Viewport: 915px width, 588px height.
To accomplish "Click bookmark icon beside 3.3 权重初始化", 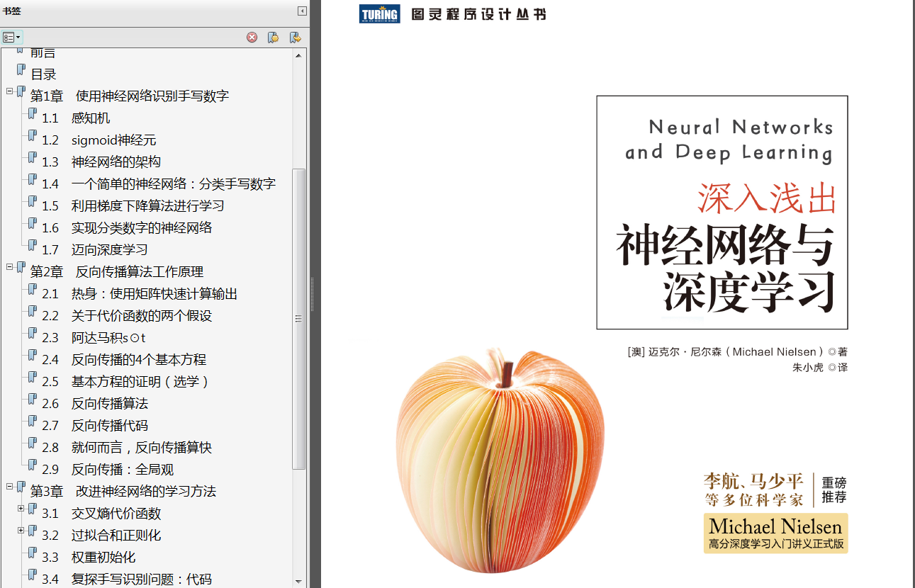I will [33, 553].
